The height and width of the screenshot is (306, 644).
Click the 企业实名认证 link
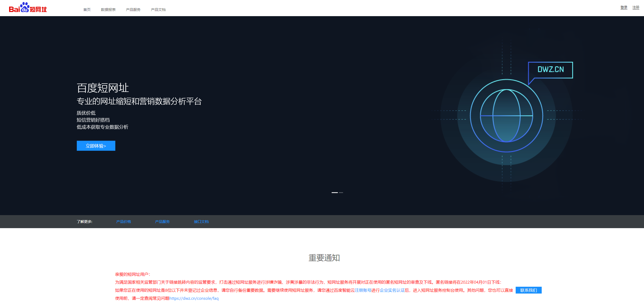click(x=392, y=290)
